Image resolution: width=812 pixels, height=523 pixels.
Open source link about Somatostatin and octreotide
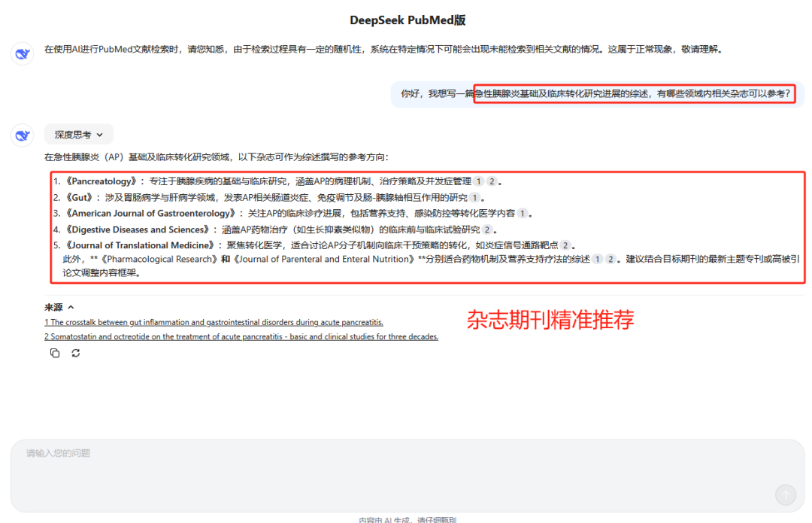(241, 337)
